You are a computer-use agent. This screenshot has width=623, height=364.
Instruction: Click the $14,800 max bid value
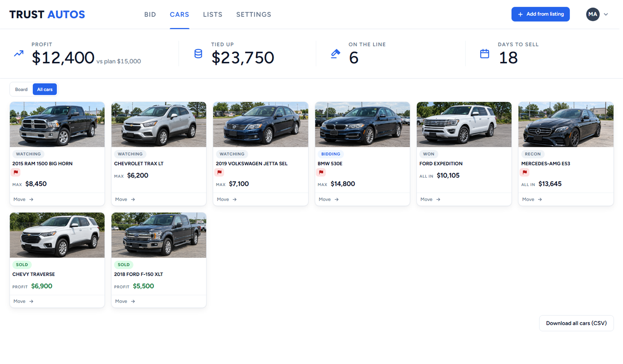pos(343,184)
